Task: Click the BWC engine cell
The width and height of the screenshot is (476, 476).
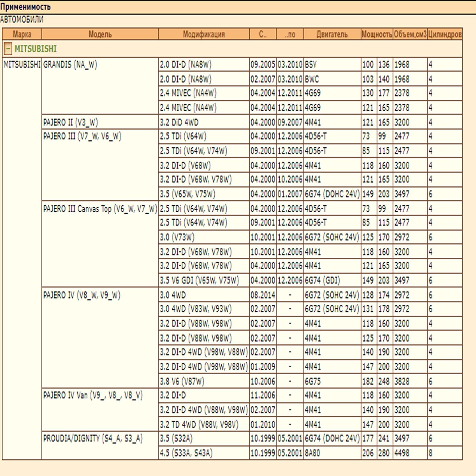Action: click(332, 79)
